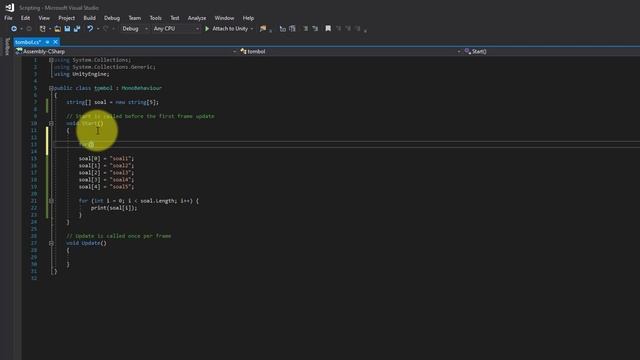Image resolution: width=640 pixels, height=360 pixels.
Task: Open the Analyze menu
Action: tap(197, 18)
